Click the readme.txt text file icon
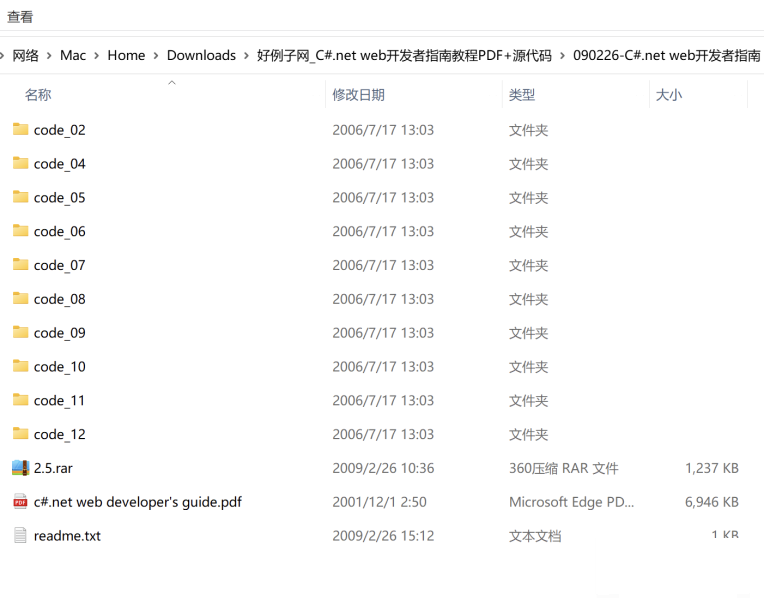 [20, 535]
